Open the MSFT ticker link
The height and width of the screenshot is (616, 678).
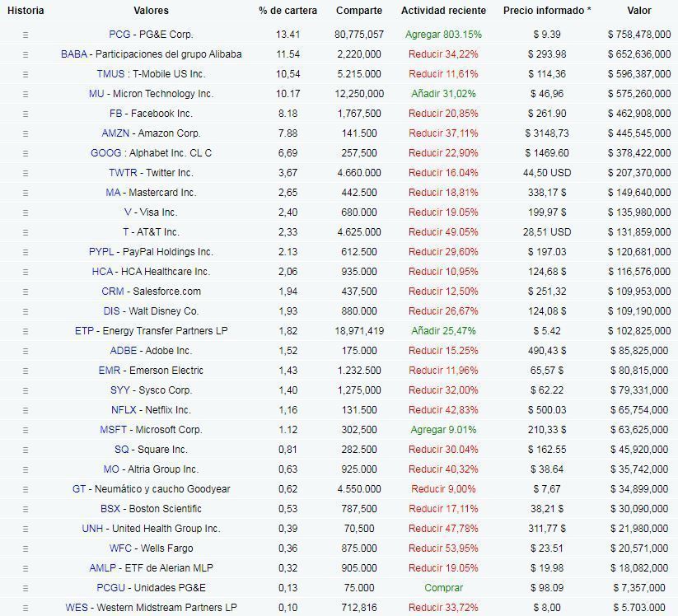(114, 430)
